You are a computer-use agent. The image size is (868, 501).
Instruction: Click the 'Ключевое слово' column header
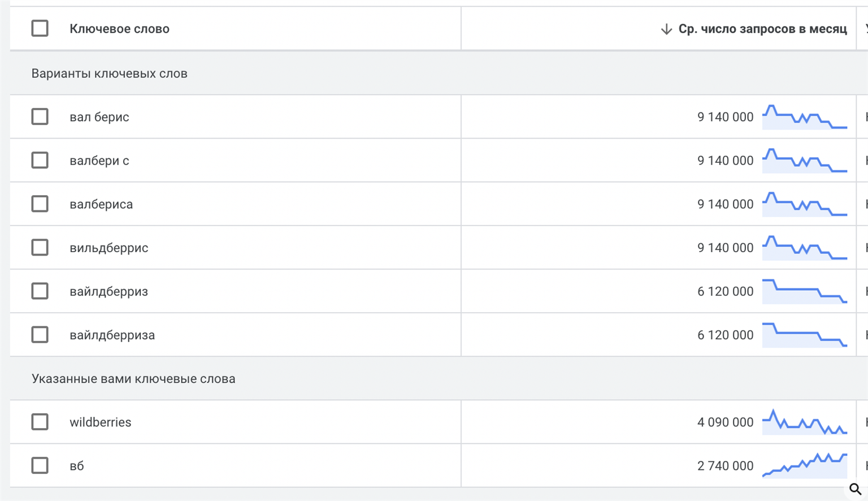[119, 29]
